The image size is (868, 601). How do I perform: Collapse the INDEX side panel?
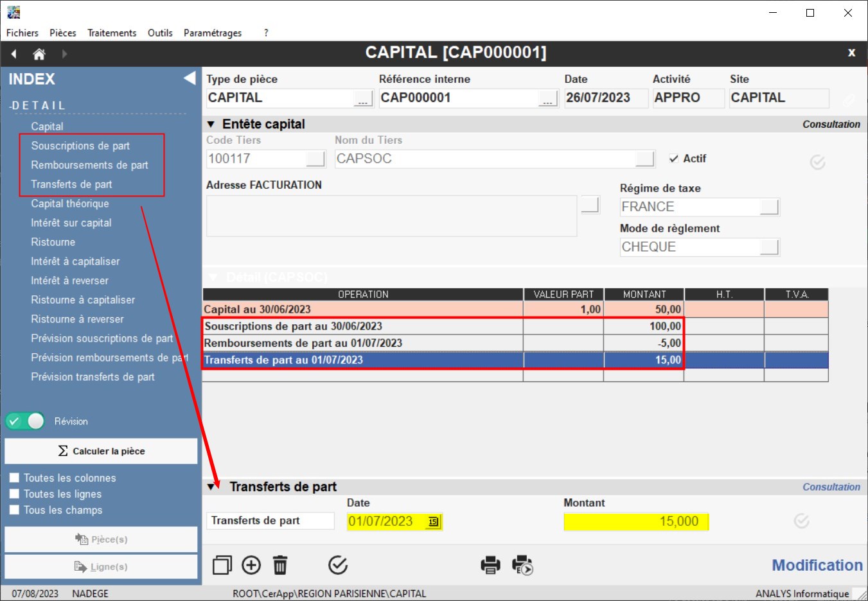click(190, 78)
